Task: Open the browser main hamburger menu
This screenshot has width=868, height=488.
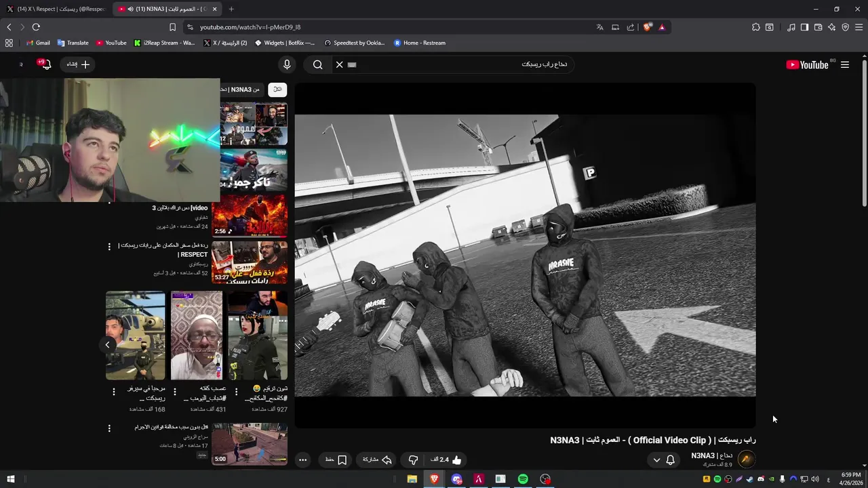Action: click(859, 27)
